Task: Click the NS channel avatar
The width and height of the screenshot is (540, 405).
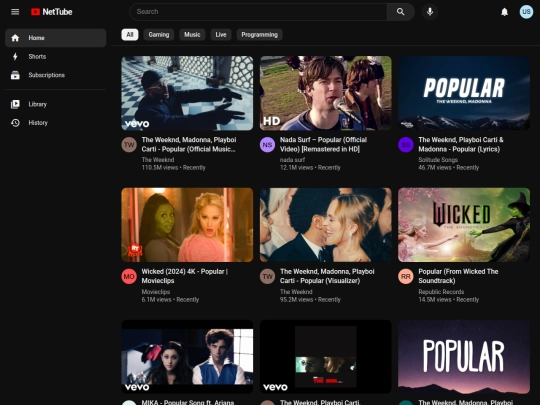Action: coord(267,145)
